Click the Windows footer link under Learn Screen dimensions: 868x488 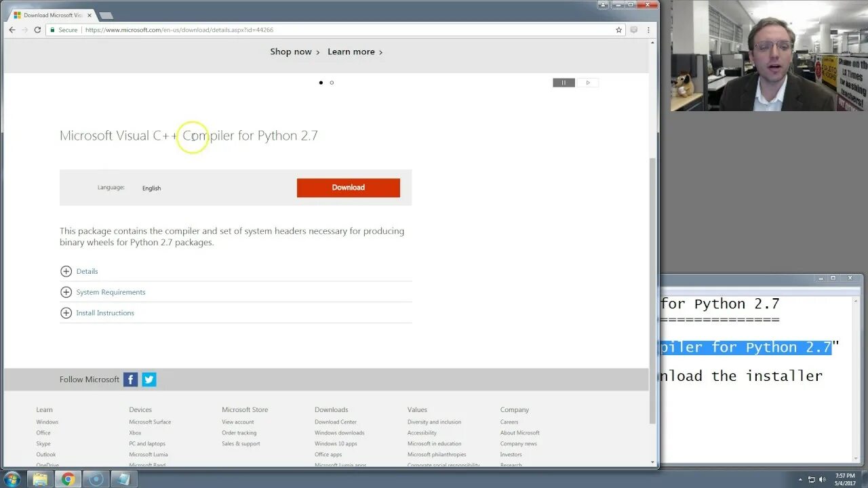[47, 422]
